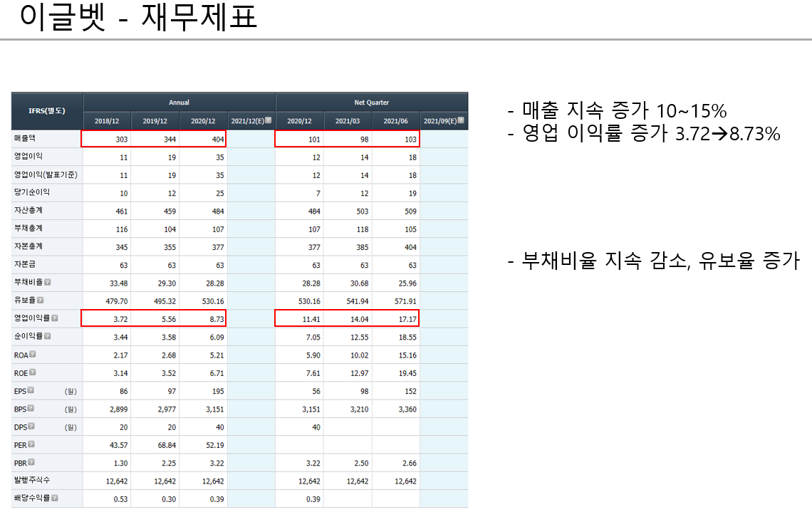Select the 순이익률 value 18.55
812x517 pixels.
tap(407, 338)
